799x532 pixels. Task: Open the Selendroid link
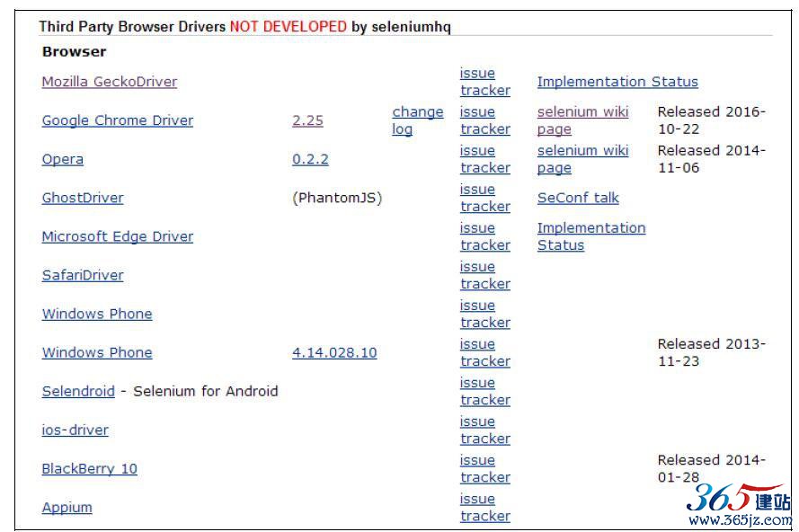point(78,391)
